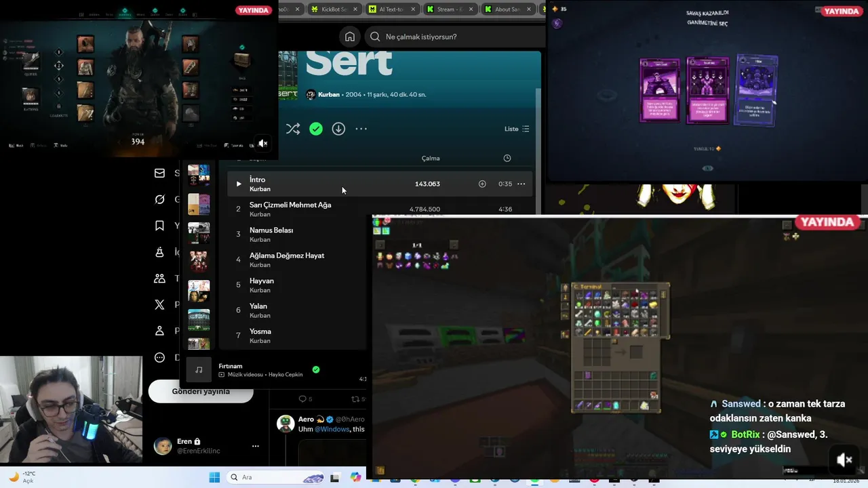Unmute the top-left game stream
868x488 pixels.
point(262,143)
